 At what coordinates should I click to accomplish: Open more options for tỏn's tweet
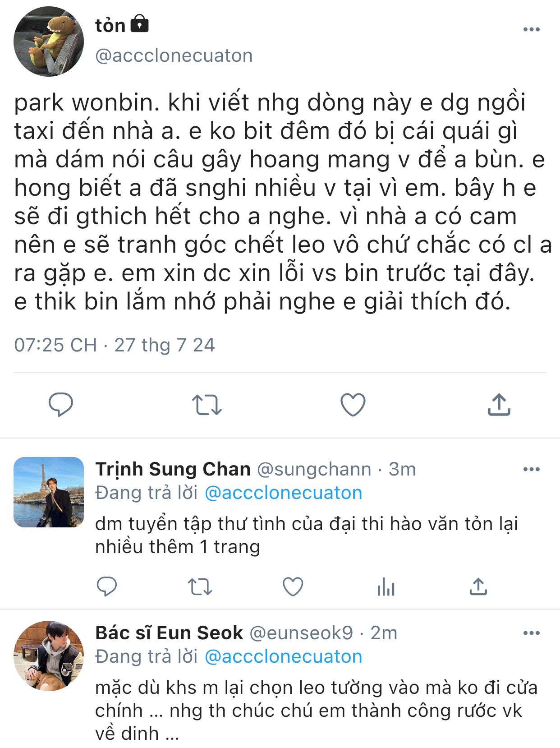[531, 30]
